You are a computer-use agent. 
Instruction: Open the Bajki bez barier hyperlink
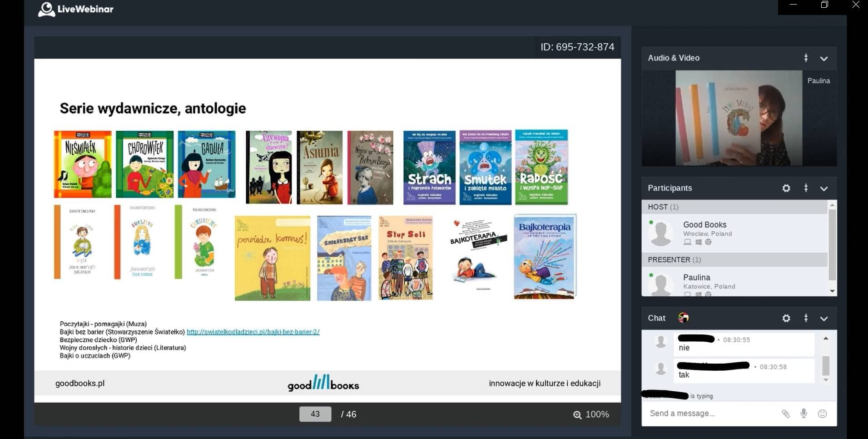[253, 332]
